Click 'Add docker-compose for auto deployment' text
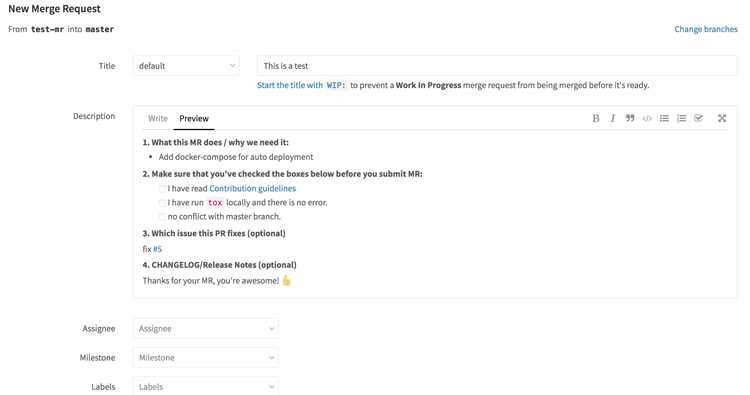This screenshot has height=395, width=750. point(236,157)
